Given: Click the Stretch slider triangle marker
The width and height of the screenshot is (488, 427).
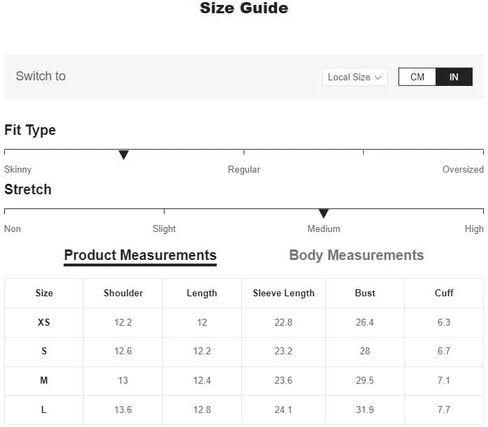Looking at the screenshot, I should click(323, 214).
